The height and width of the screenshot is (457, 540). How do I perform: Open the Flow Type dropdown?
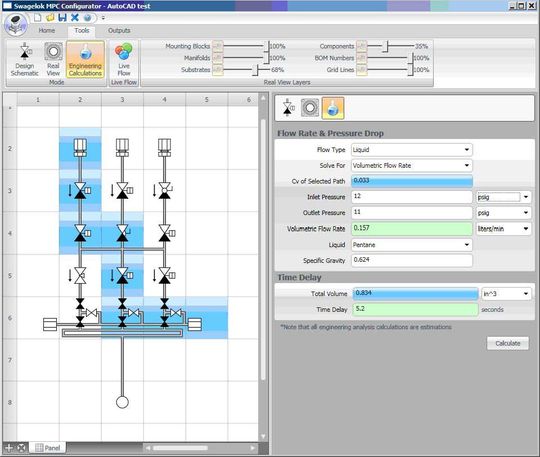point(412,150)
